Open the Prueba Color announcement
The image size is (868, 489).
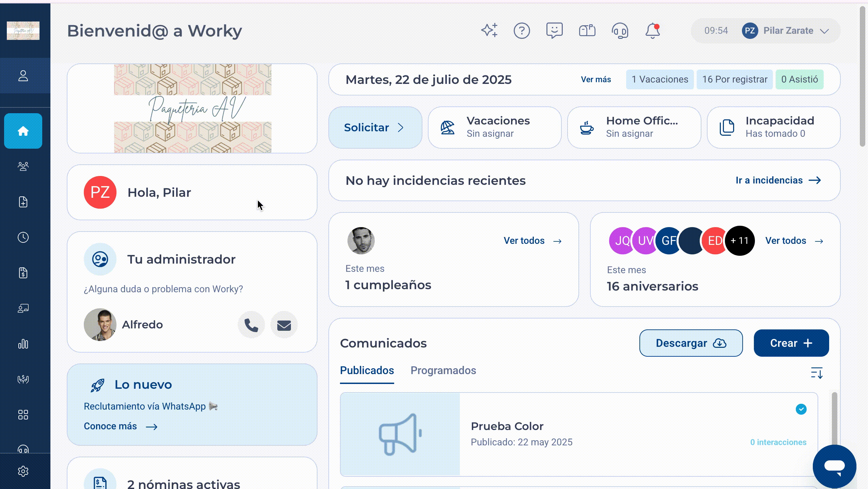pyautogui.click(x=579, y=434)
